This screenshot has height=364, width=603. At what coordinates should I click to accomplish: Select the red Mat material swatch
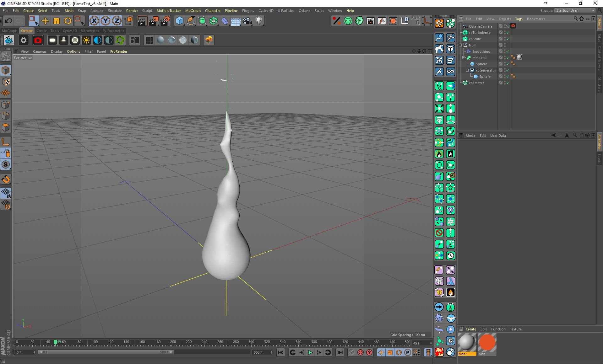coord(487,344)
